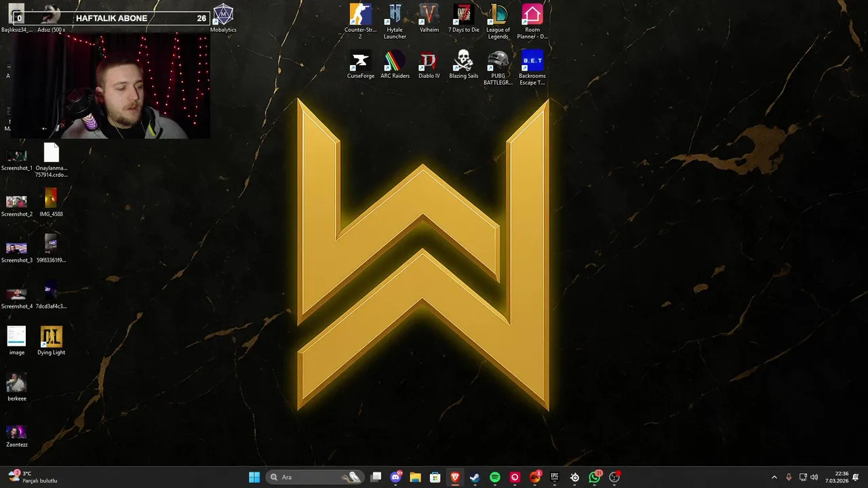Select the Adsız pug image file
This screenshot has height=488, width=868.
coord(51,18)
